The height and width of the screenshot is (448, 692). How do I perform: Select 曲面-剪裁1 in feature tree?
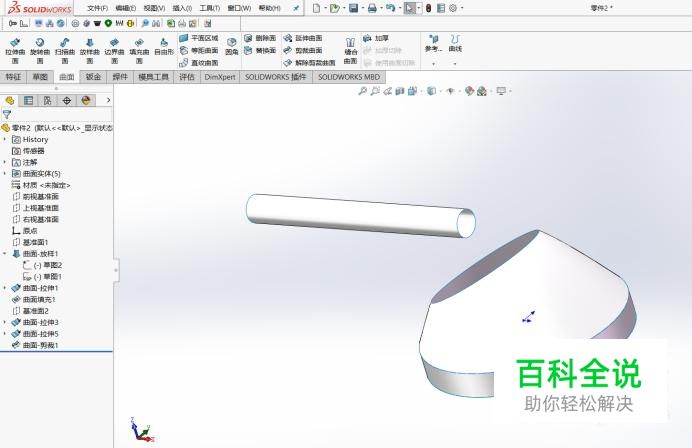(35, 345)
